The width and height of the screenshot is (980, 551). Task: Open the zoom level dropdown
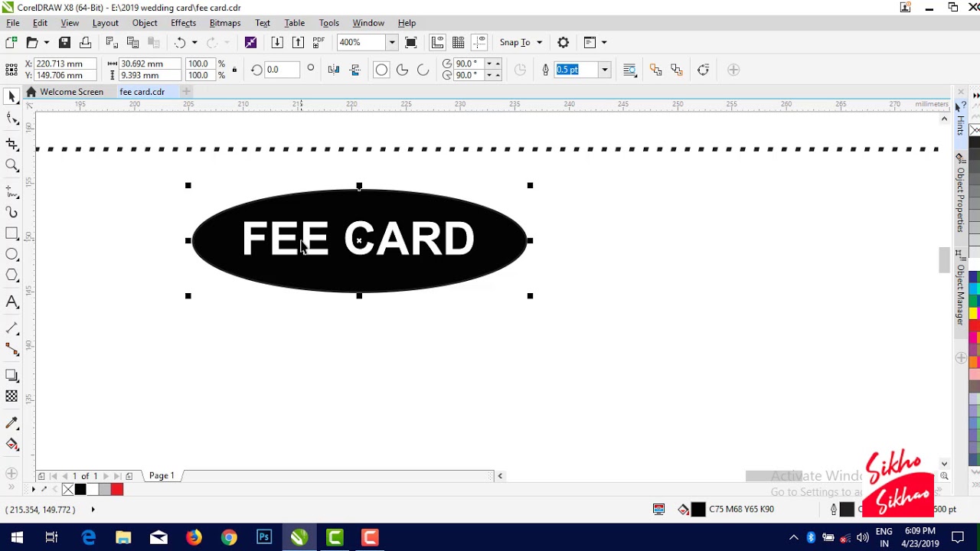click(392, 43)
